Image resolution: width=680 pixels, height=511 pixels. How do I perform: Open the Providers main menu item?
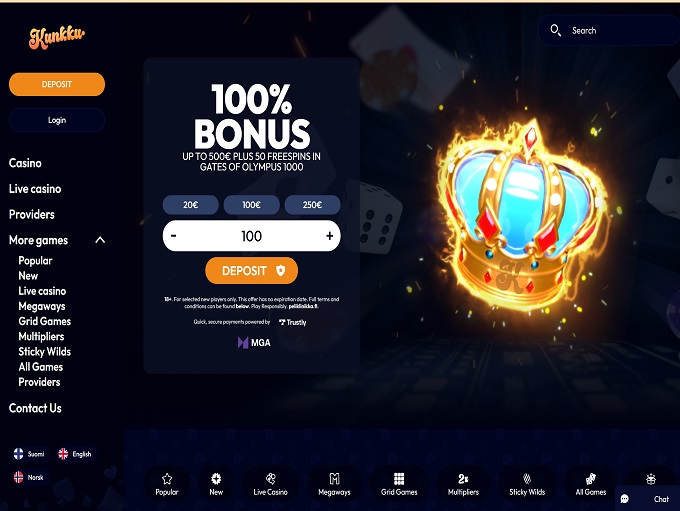32,214
